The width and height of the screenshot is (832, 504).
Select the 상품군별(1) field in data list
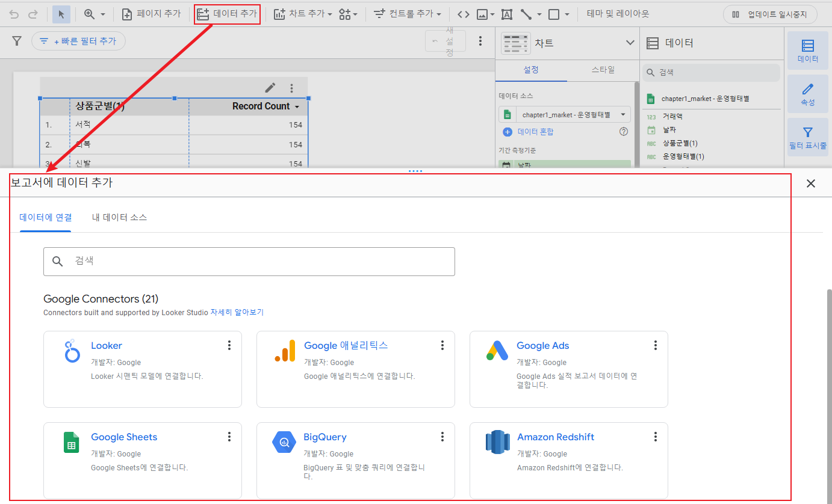coord(680,143)
